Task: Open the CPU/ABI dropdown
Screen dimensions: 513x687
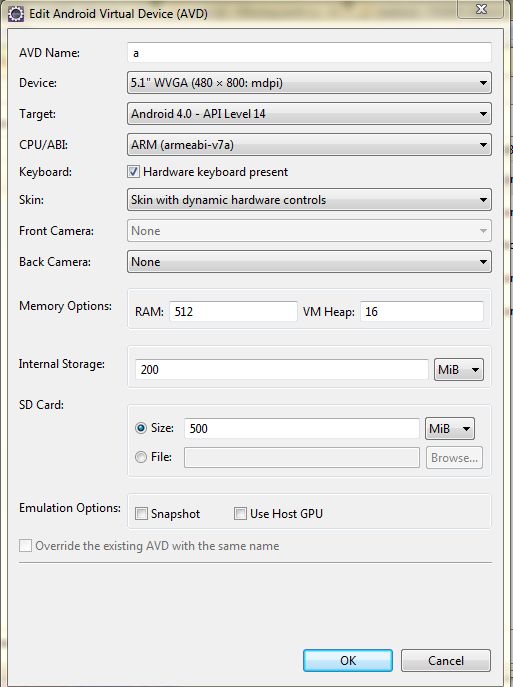Action: [x=309, y=145]
